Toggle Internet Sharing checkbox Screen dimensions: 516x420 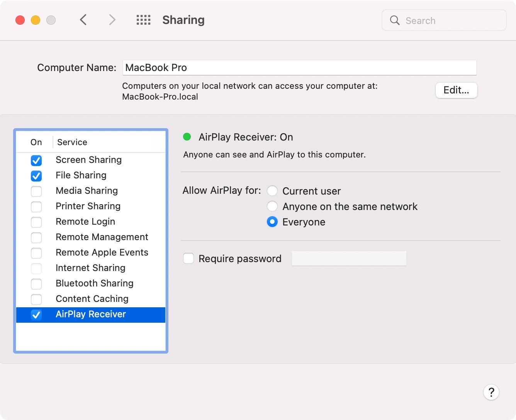click(x=36, y=268)
